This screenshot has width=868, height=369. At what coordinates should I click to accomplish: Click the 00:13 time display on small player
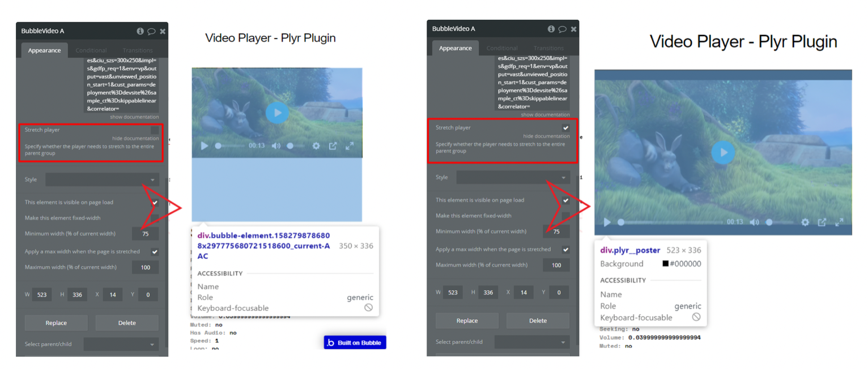tap(257, 145)
